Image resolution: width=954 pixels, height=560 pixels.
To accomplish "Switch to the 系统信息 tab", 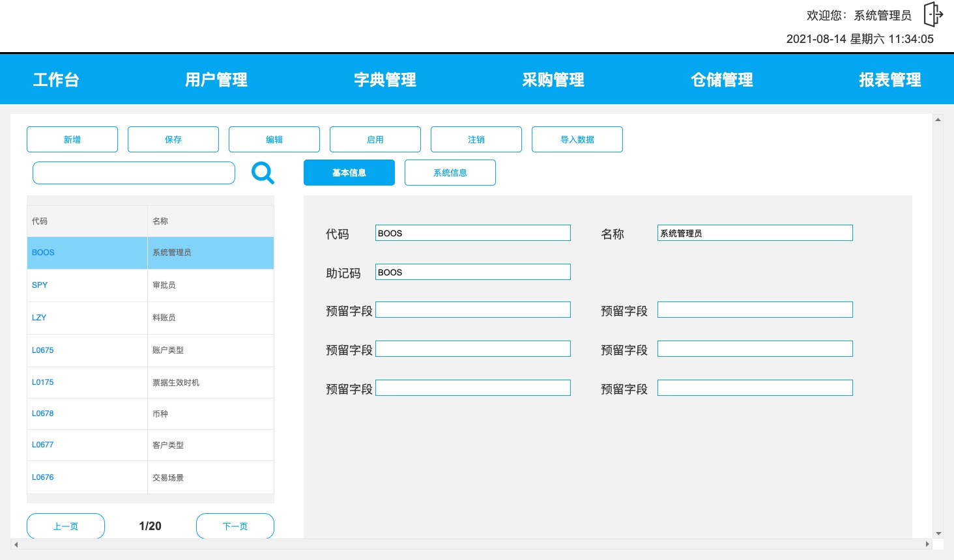I will tap(450, 173).
